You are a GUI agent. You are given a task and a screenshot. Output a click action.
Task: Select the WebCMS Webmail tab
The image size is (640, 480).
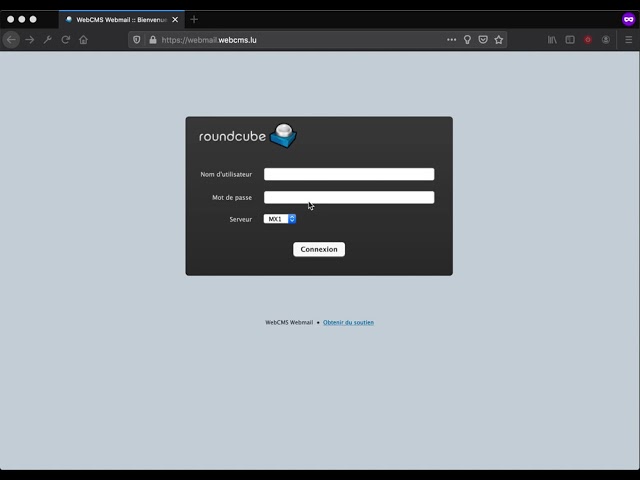point(122,20)
